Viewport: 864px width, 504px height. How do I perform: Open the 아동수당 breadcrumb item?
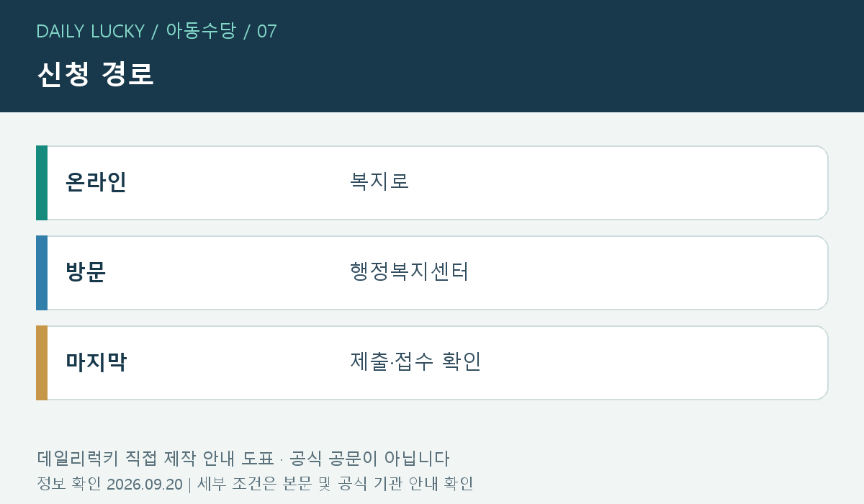point(201,31)
